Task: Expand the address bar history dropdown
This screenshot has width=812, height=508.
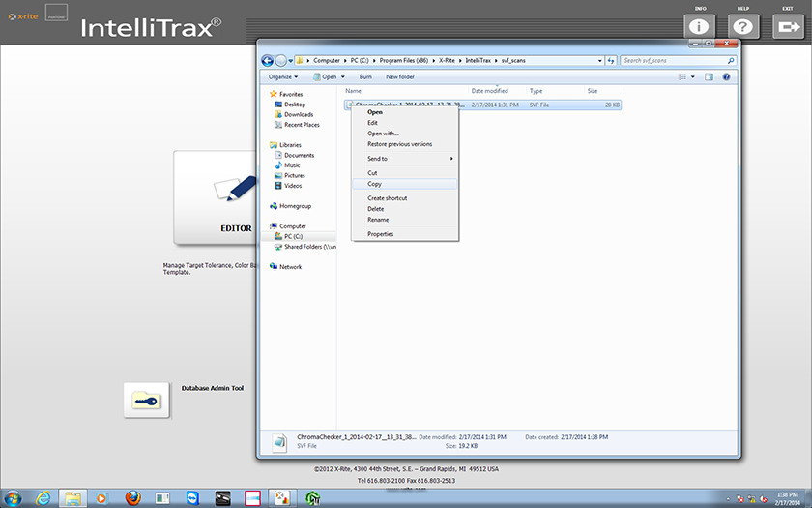Action: 599,61
